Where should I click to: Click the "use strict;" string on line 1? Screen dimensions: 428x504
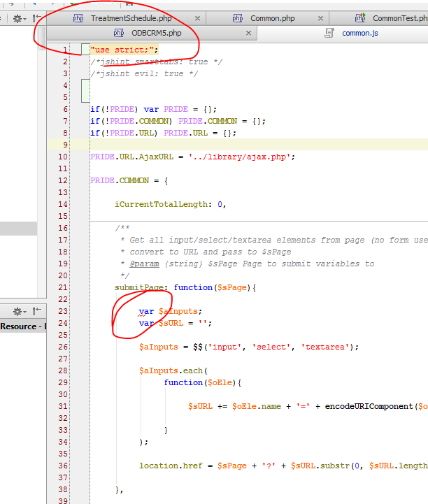pos(124,50)
